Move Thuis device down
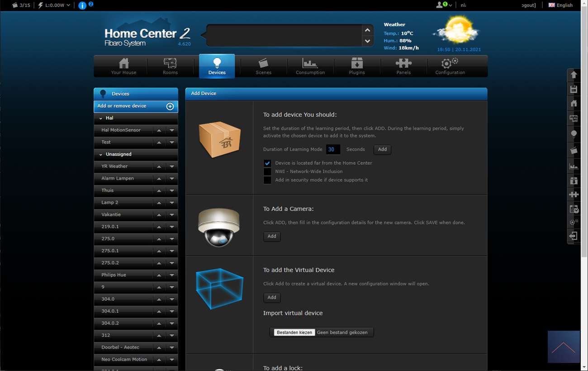The width and height of the screenshot is (588, 371). pyautogui.click(x=172, y=191)
